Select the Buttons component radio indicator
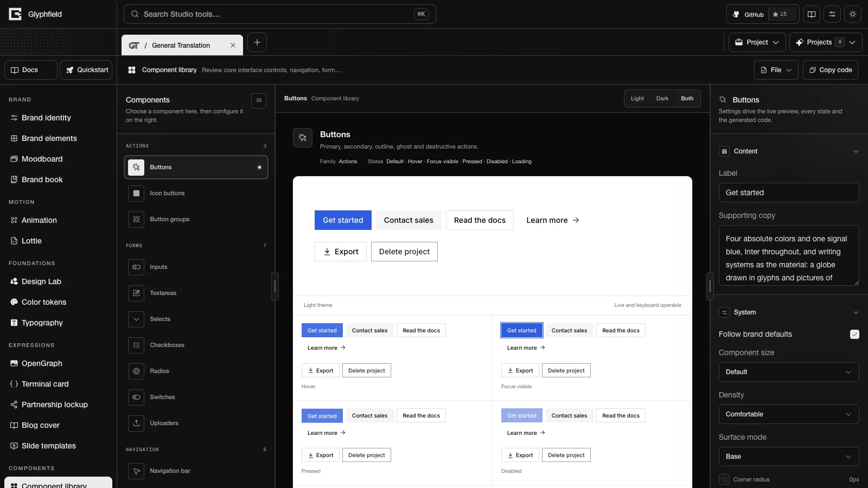The width and height of the screenshot is (868, 488). click(x=259, y=167)
